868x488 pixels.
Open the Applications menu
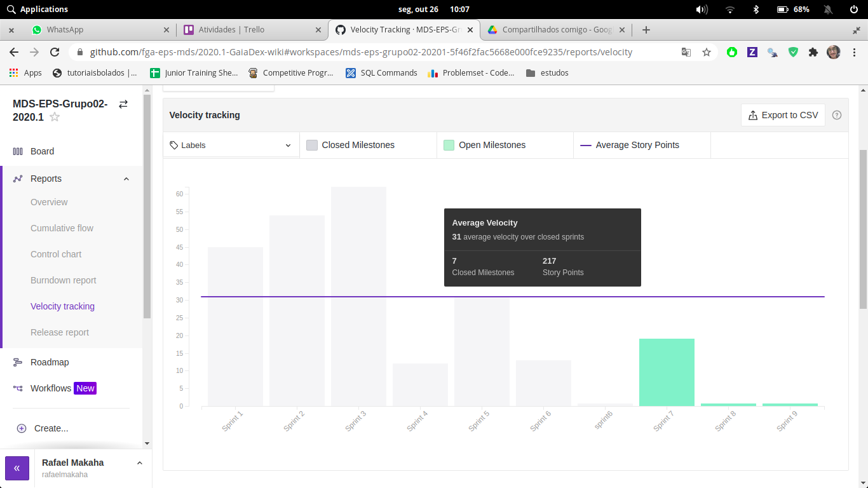tap(37, 10)
